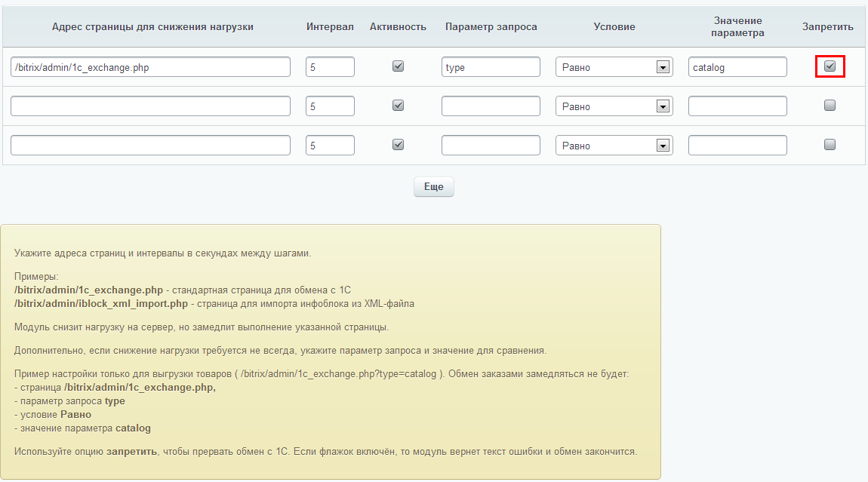Viewport: 868px width, 482px height.
Task: Click parameter value field containing catalog
Action: tap(737, 67)
